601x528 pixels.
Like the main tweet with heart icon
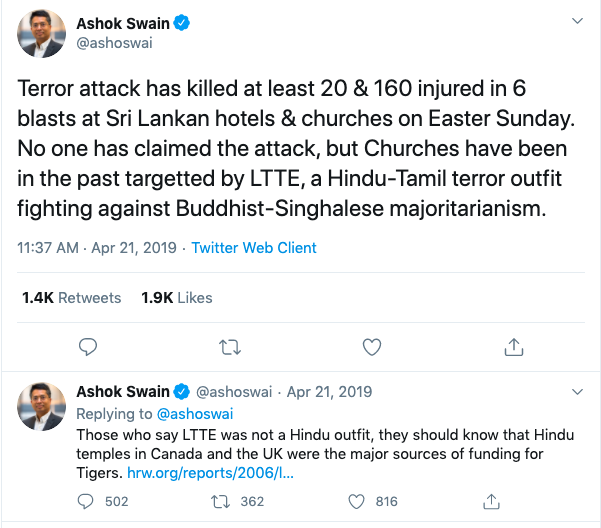pos(372,347)
